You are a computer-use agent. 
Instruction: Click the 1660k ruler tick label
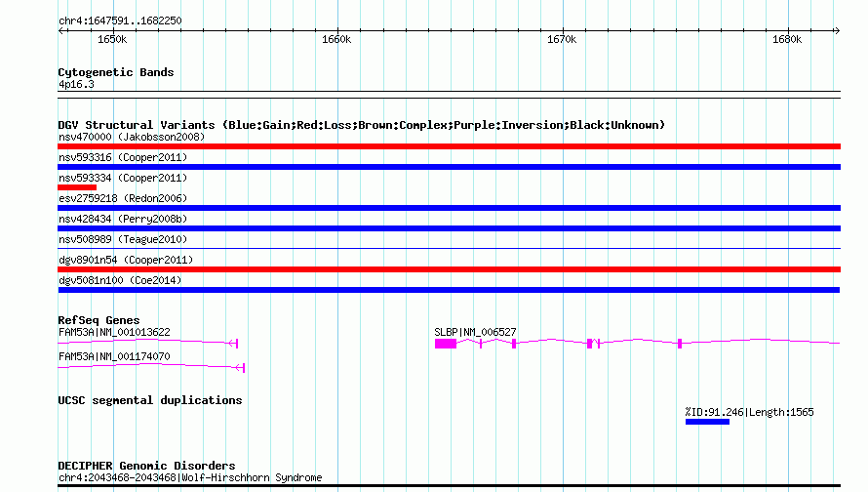336,39
